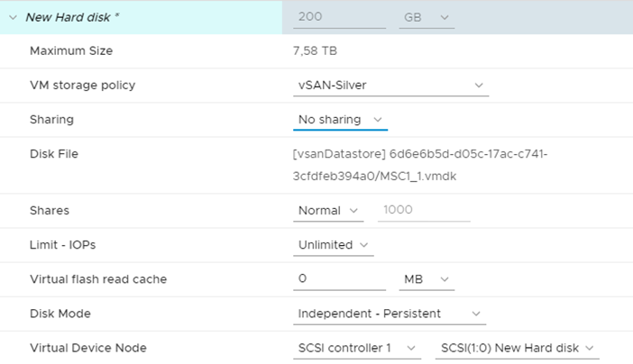Collapse the New Hard disk section chevron
This screenshot has height=364, width=633.
coord(13,17)
